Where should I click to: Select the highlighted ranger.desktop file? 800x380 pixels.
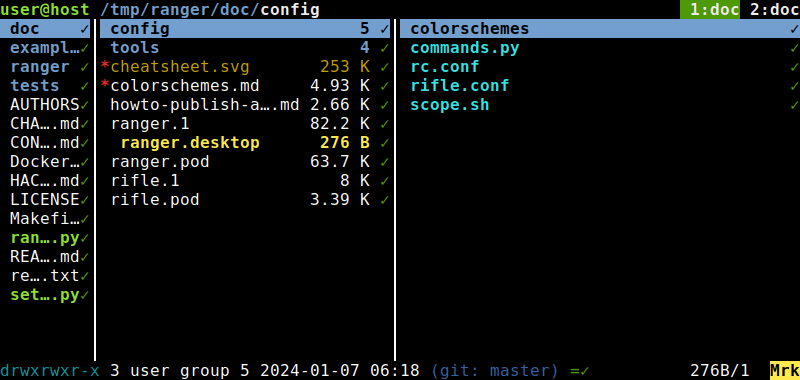245,143
